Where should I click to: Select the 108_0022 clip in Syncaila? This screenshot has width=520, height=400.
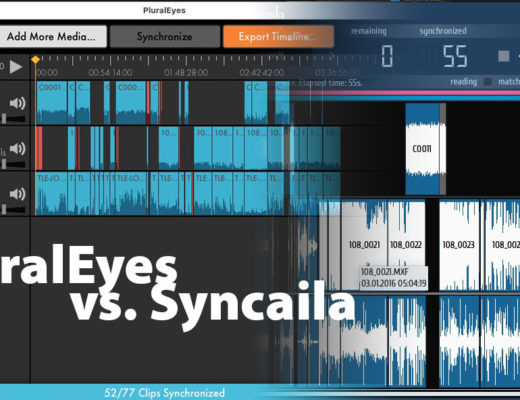click(406, 245)
